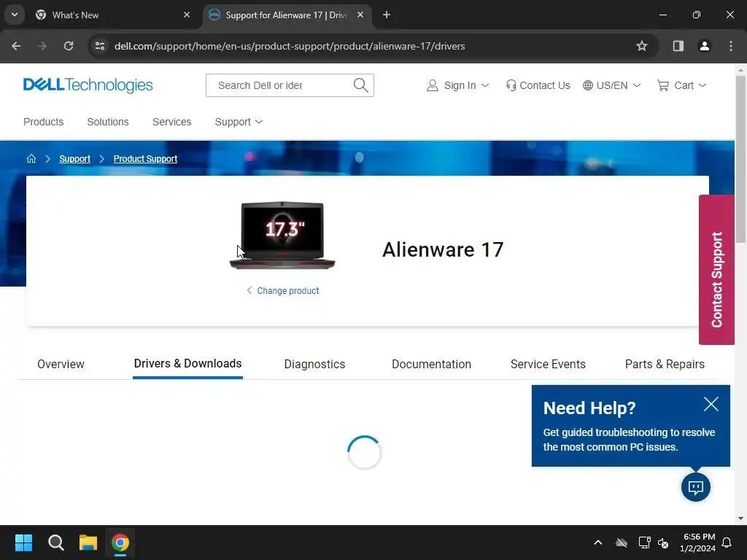Open a new browser tab
Viewport: 747px width, 560px height.
coord(387,15)
